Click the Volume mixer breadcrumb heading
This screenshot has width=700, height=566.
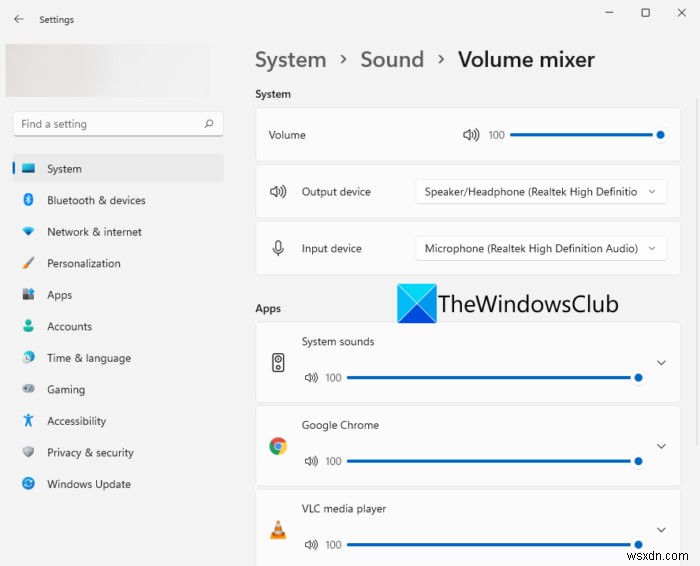pyautogui.click(x=526, y=59)
